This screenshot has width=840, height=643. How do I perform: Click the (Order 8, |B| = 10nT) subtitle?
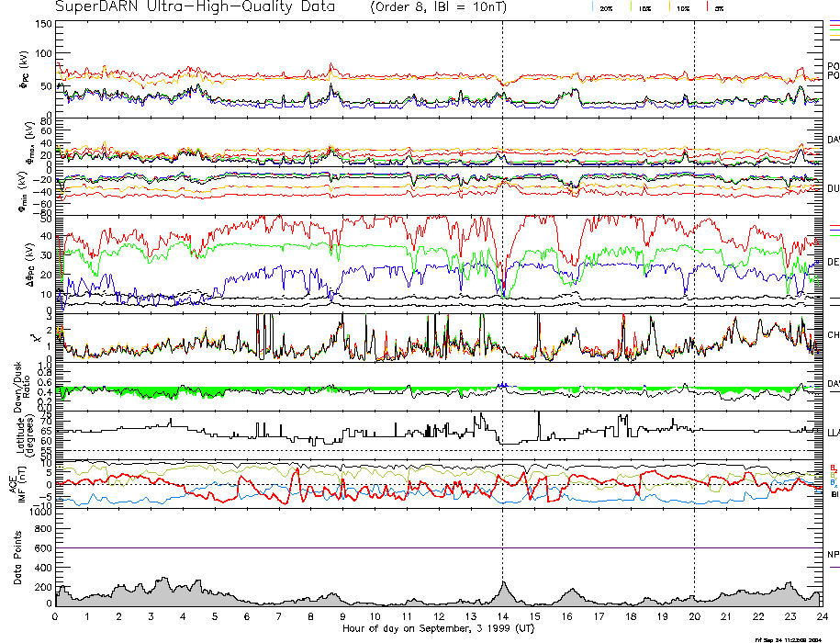click(449, 7)
